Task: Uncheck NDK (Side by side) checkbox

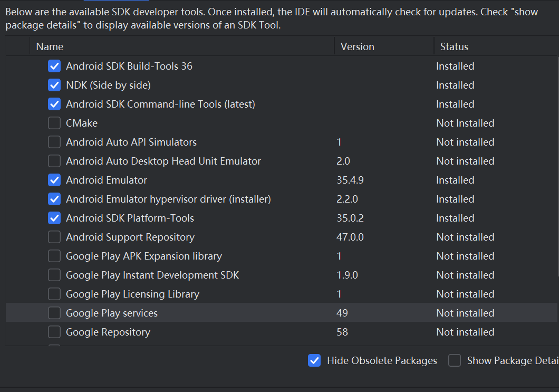Action: point(54,85)
